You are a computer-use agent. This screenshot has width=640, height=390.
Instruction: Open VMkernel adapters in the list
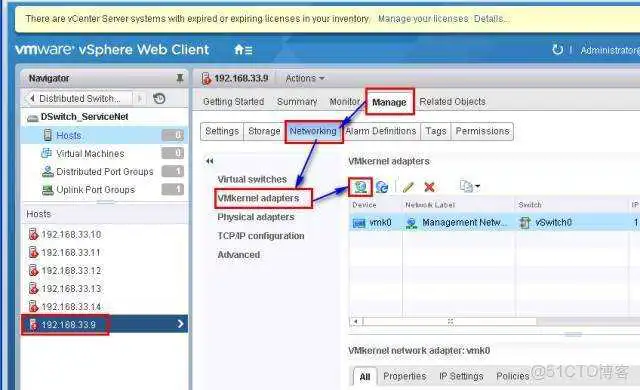tap(258, 198)
